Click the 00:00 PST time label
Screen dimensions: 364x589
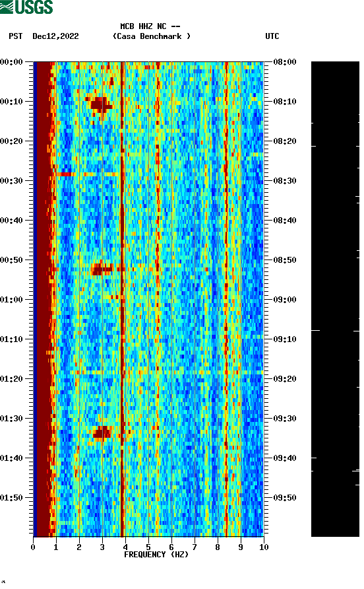click(x=11, y=61)
